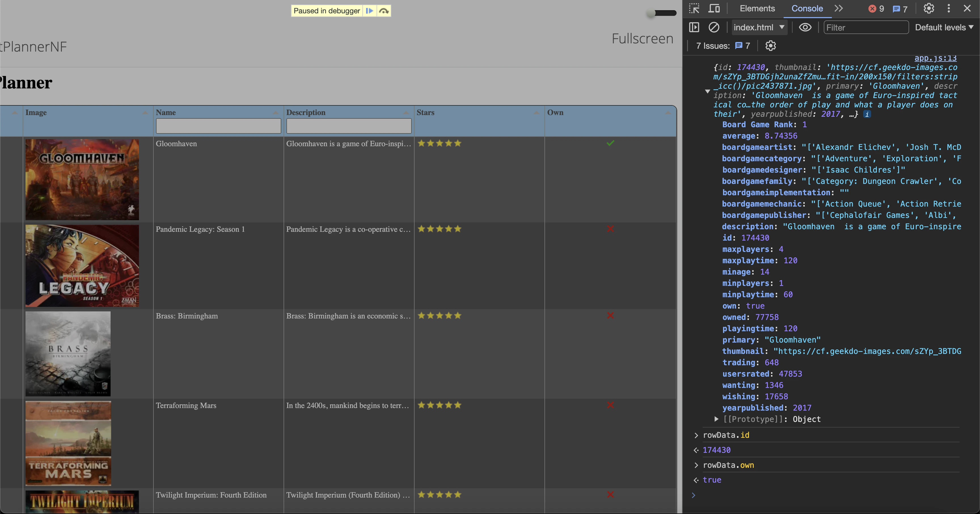980x514 pixels.
Task: Toggle Brass Birmingham red X own mark
Action: [610, 316]
